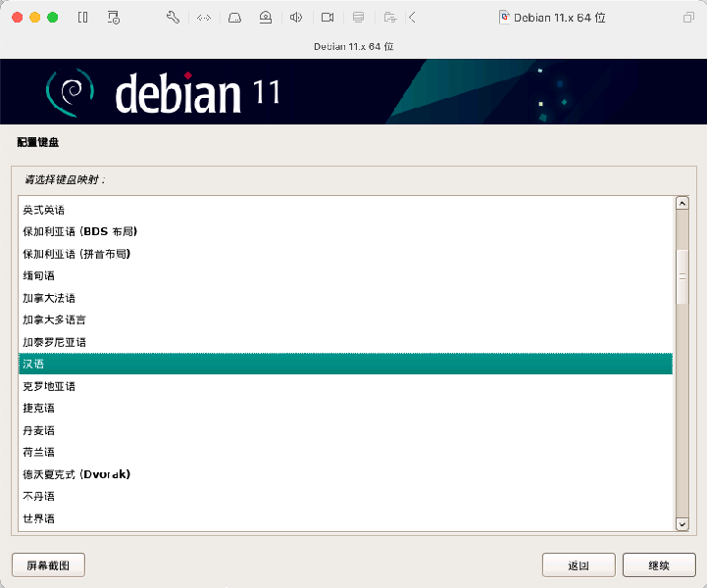This screenshot has width=707, height=588.
Task: Click scrollbar down arrow of layout list
Action: tap(682, 524)
